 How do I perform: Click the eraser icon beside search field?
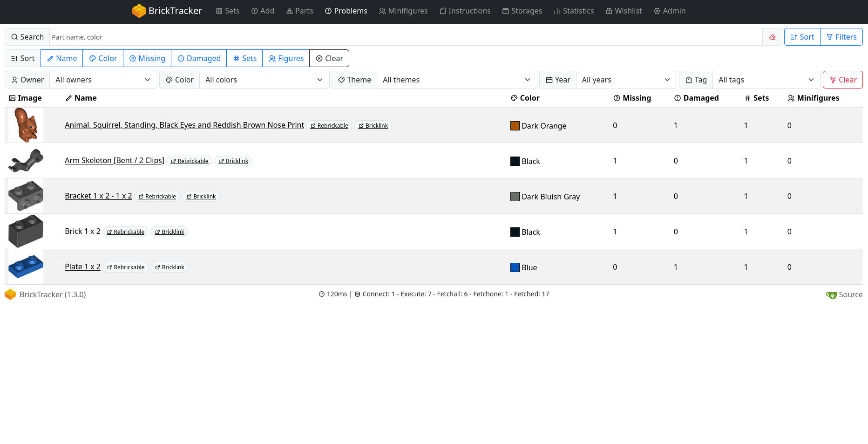[x=773, y=37]
